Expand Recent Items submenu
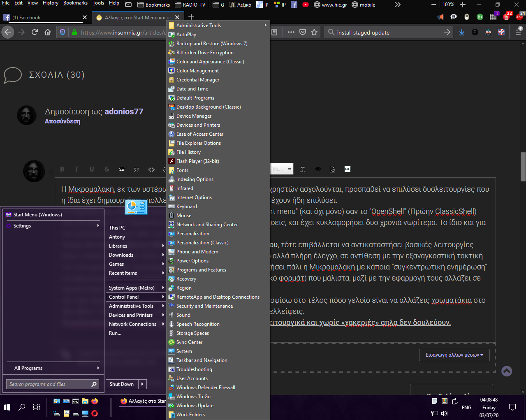The image size is (526, 420). [163, 273]
